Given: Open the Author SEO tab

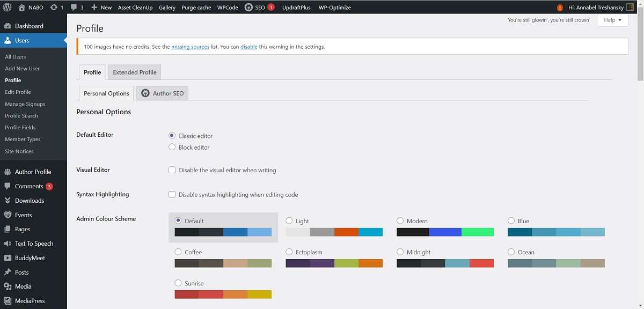Looking at the screenshot, I should click(x=163, y=93).
